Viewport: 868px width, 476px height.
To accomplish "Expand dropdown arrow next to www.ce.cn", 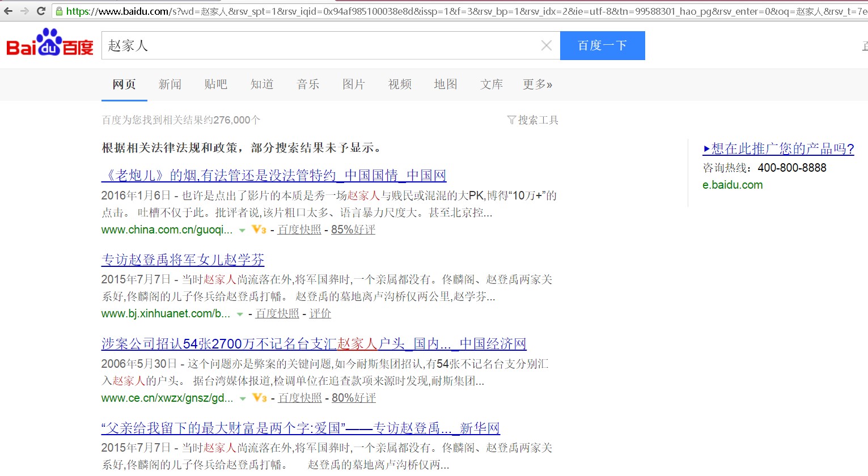I will click(x=243, y=398).
